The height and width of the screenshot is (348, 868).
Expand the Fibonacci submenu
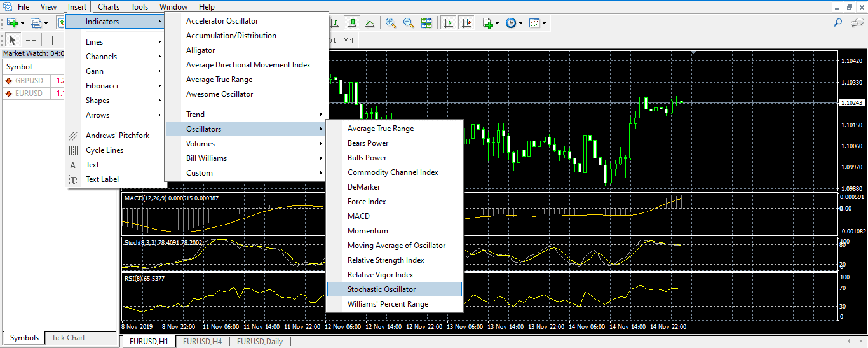tap(116, 86)
